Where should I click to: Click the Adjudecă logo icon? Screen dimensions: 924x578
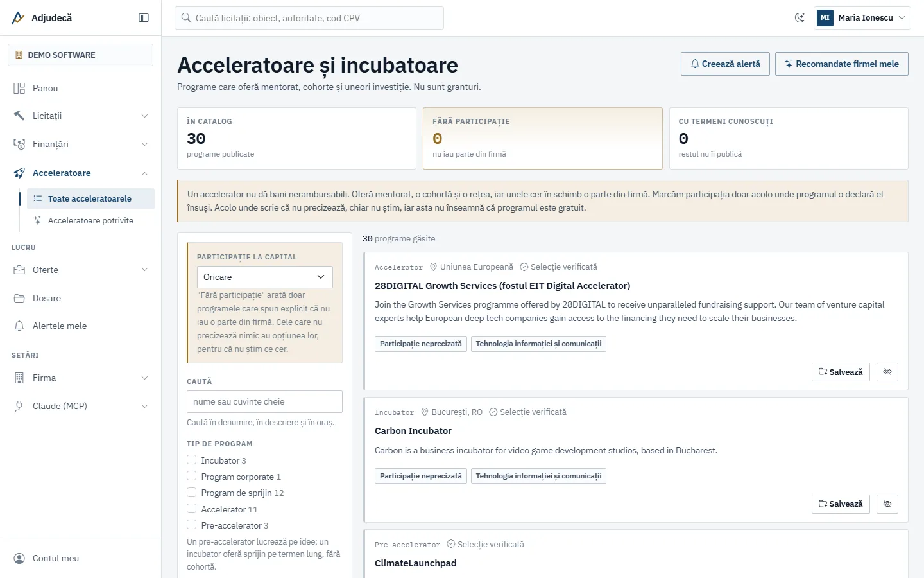pyautogui.click(x=18, y=18)
